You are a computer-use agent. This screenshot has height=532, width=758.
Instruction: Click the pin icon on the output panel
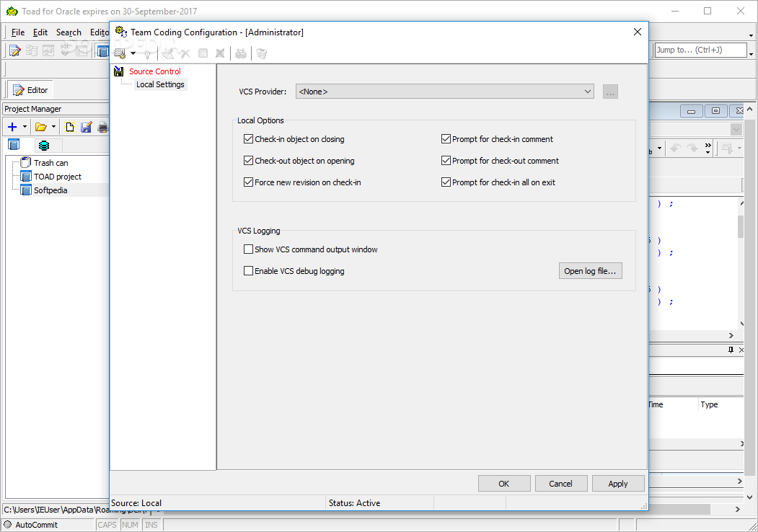point(731,350)
